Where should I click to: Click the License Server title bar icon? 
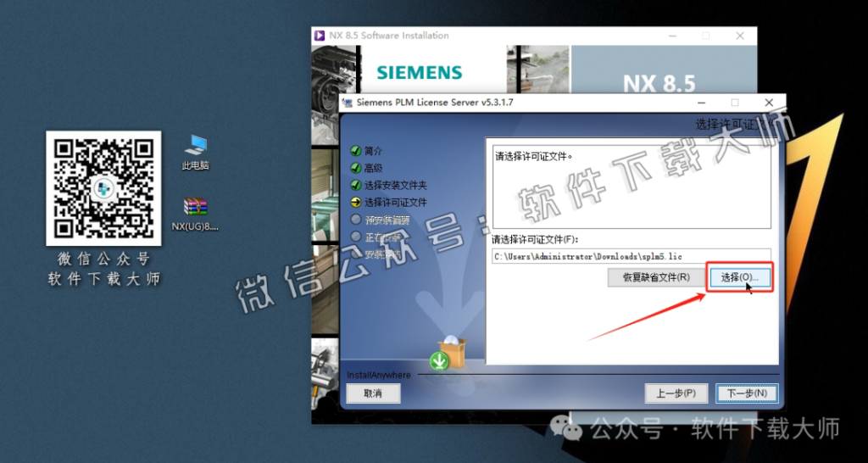(348, 103)
